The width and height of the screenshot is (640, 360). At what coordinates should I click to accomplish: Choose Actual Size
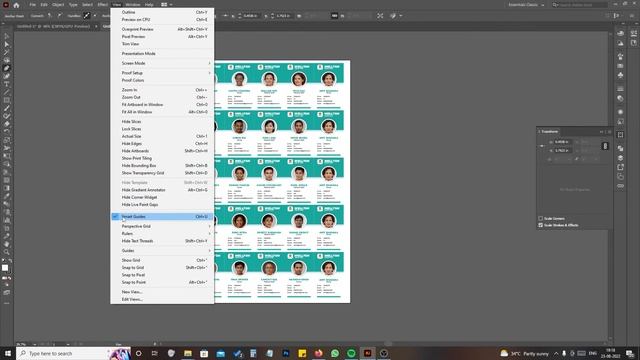pos(162,136)
